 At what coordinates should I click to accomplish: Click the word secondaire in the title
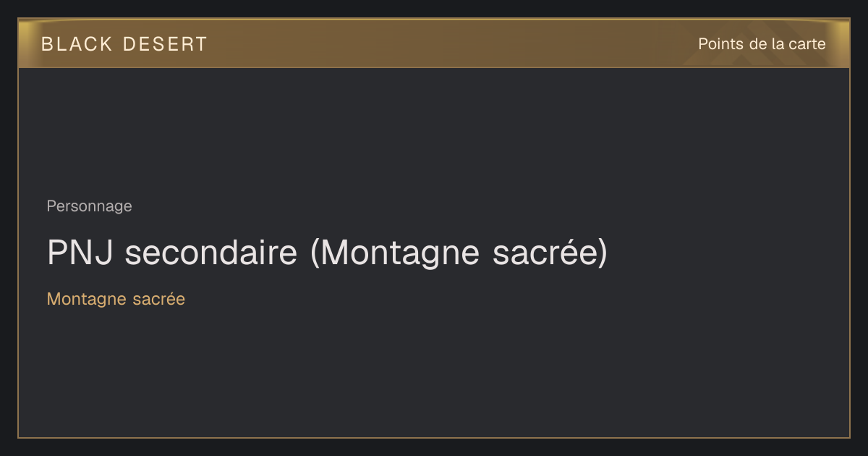[211, 253]
